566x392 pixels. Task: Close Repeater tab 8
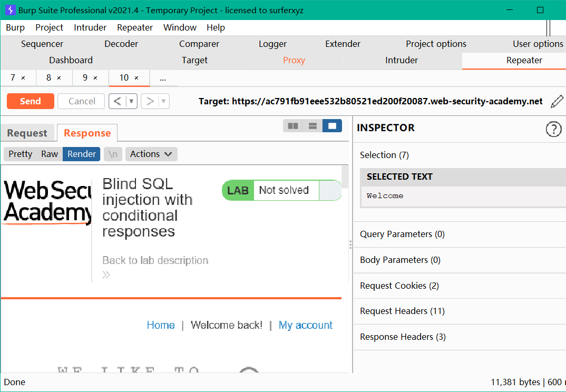coord(59,78)
